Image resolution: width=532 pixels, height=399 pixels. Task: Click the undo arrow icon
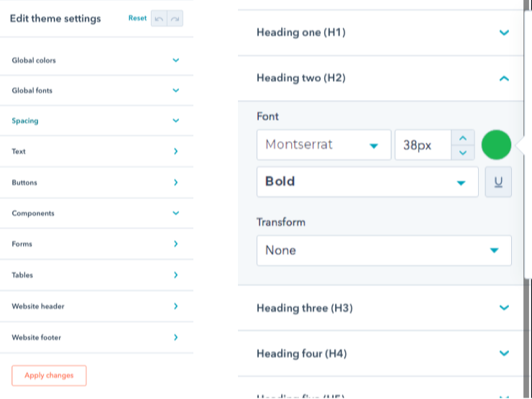pyautogui.click(x=159, y=19)
